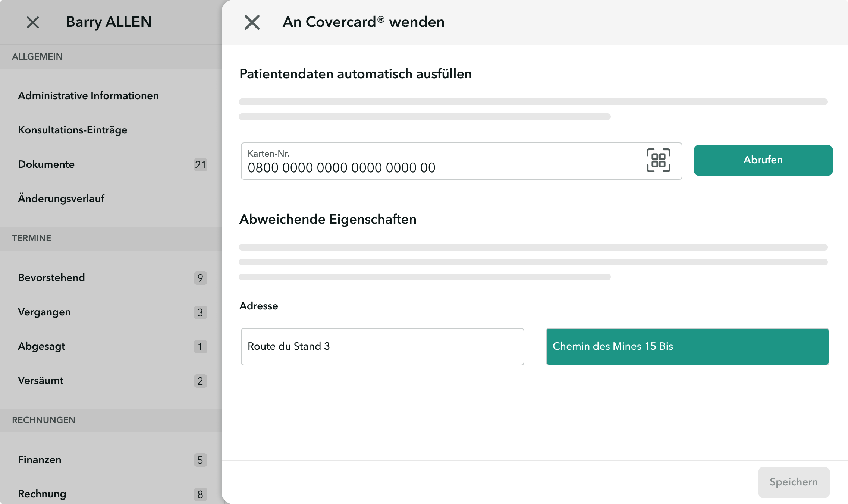Show the 21 Dokumente entries
This screenshot has width=848, height=504.
(46, 164)
